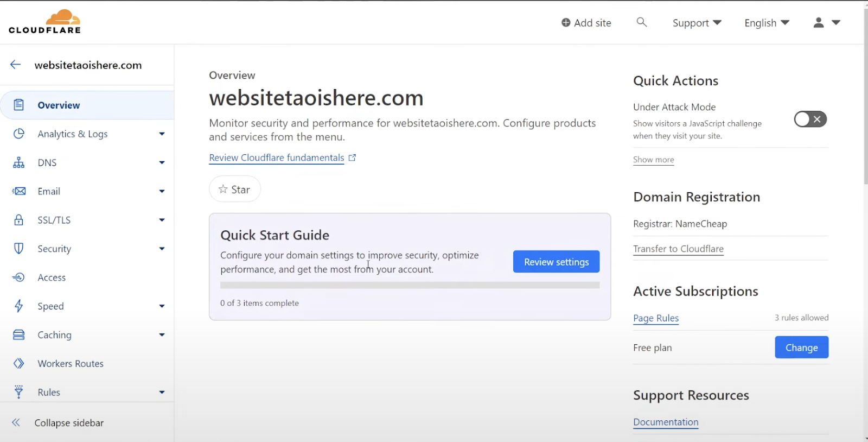
Task: Click the Access arrow icon
Action: (18, 277)
